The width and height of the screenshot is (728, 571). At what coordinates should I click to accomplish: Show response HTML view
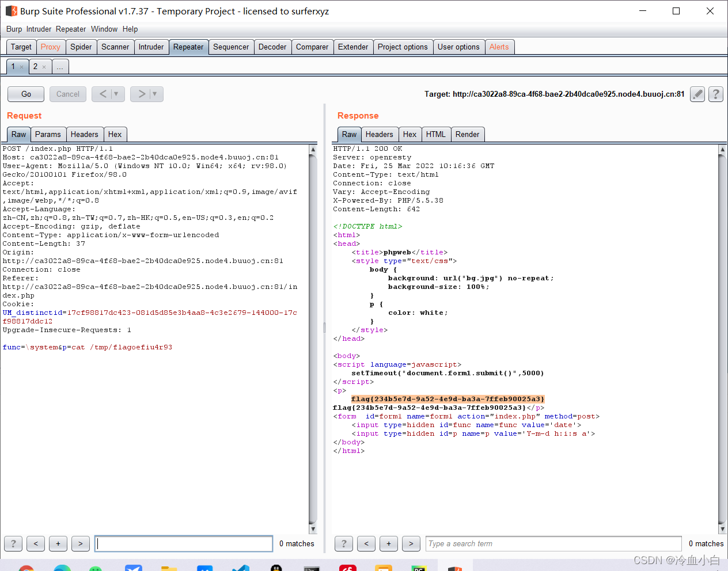pyautogui.click(x=436, y=134)
